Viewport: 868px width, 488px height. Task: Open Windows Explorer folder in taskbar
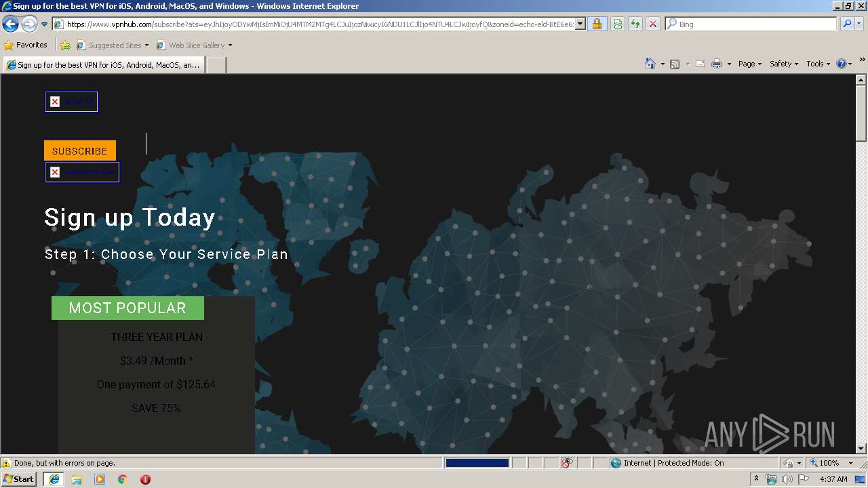[77, 479]
